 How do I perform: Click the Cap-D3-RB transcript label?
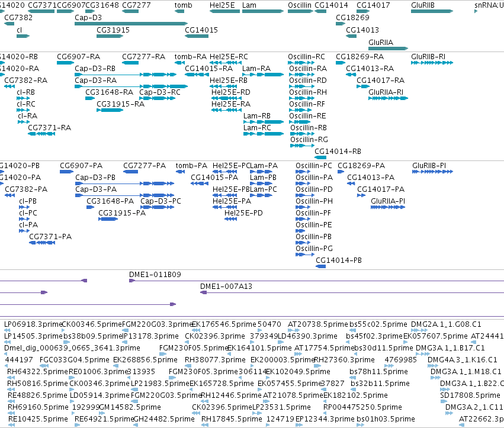(x=95, y=69)
